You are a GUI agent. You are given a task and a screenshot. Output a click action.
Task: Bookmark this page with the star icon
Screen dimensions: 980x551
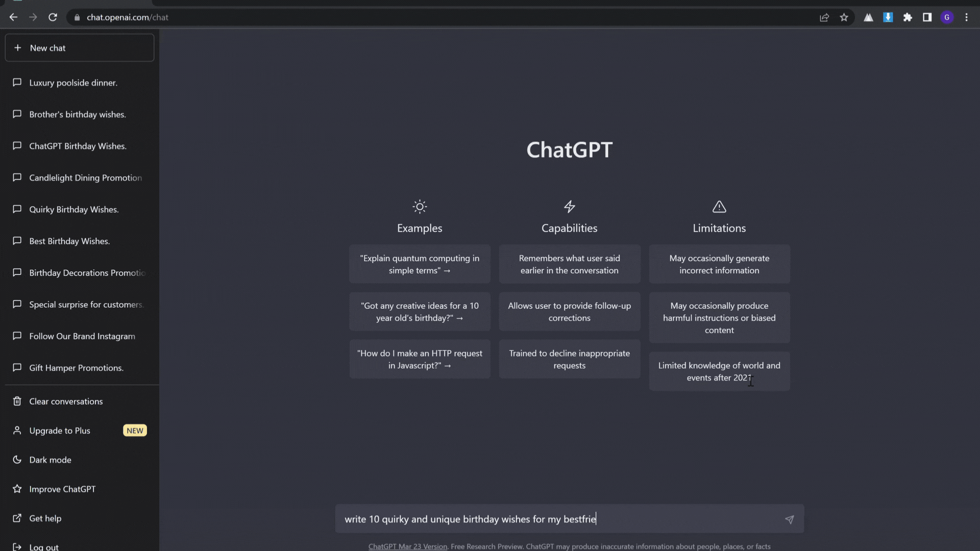[844, 17]
